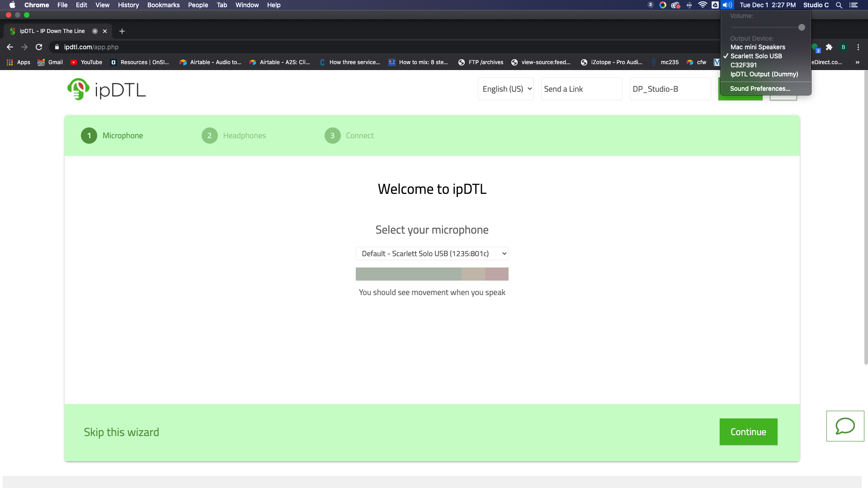Screen dimensions: 868x488
Task: Click the tab recording indicator dot
Action: pyautogui.click(x=95, y=31)
